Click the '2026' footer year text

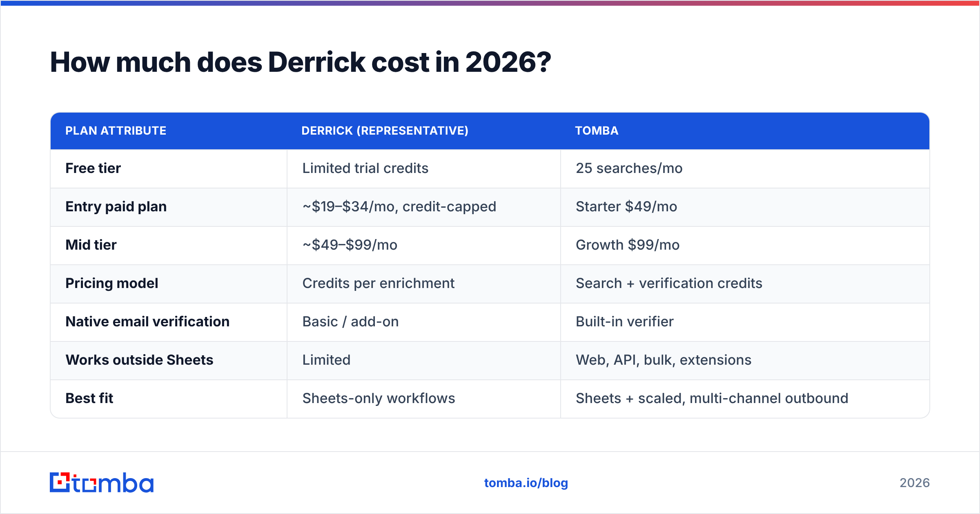(915, 483)
